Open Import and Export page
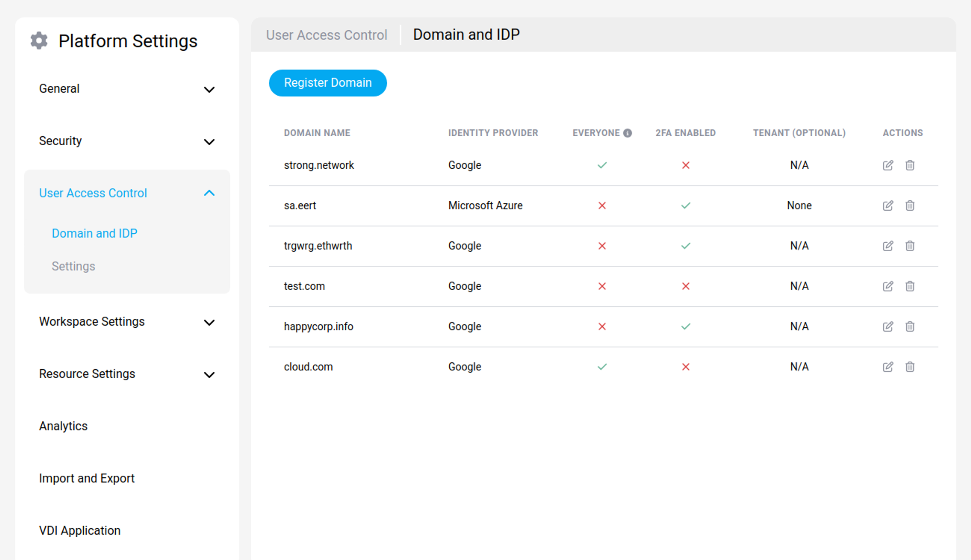 [86, 478]
